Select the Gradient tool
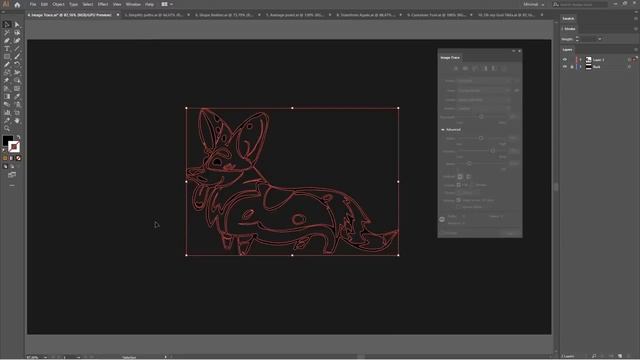The height and width of the screenshot is (360, 640). (7, 96)
